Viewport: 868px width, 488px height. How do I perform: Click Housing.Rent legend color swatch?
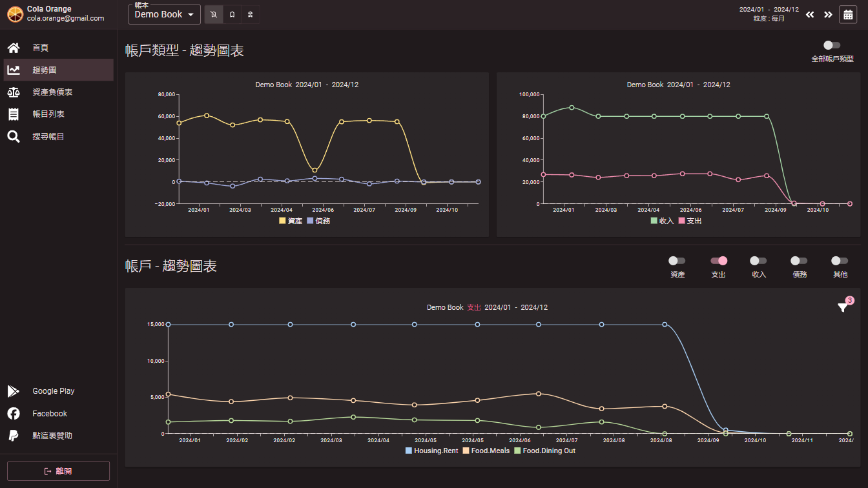pos(409,451)
